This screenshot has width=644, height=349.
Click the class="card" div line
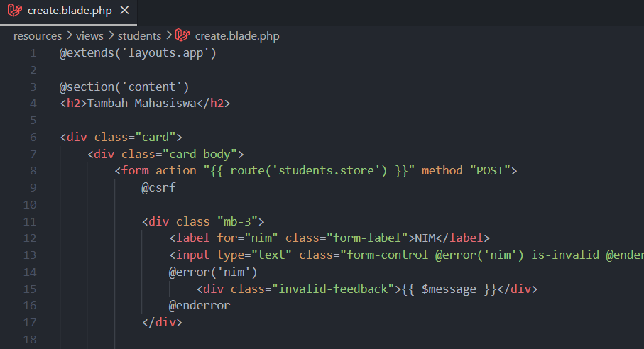121,138
